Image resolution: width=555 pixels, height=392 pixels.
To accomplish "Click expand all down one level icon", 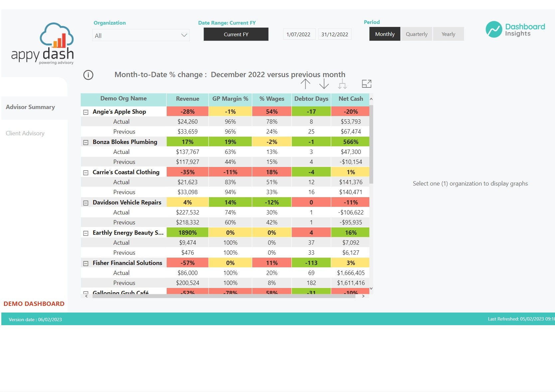I will 342,84.
